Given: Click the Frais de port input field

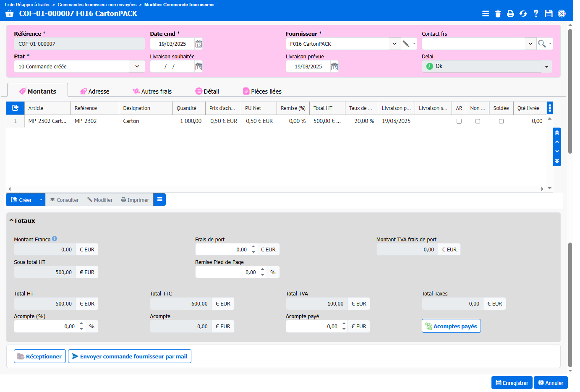Looking at the screenshot, I should tap(223, 249).
